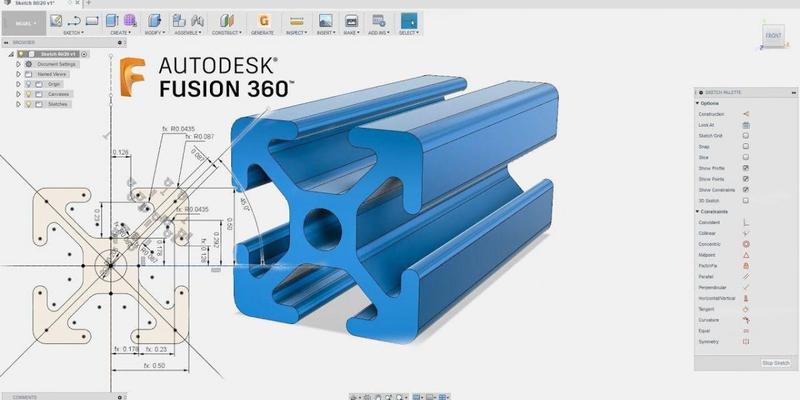The height and width of the screenshot is (400, 800).
Task: Expand the Canvases tree node
Action: pyautogui.click(x=18, y=94)
